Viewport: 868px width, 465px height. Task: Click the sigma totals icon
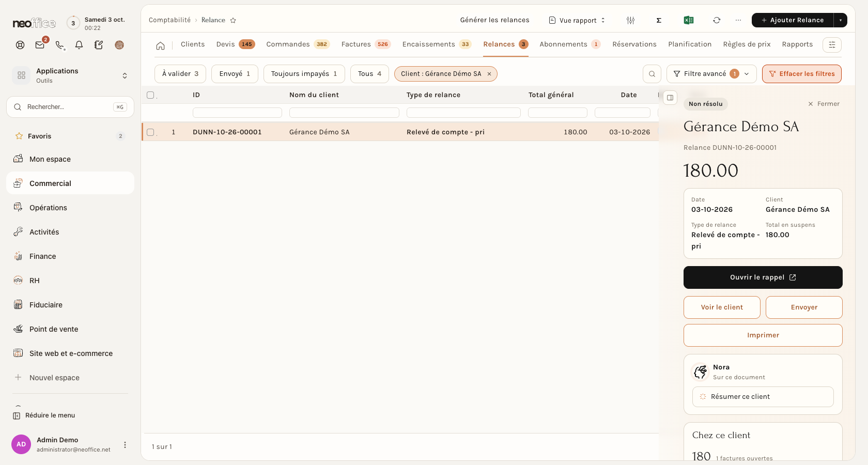pyautogui.click(x=659, y=20)
